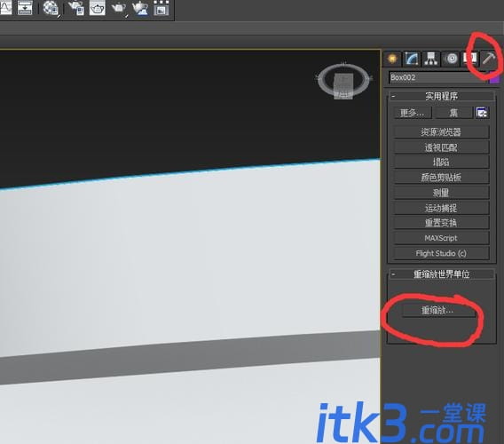Open the Schematic View toolbar icon

click(25, 7)
